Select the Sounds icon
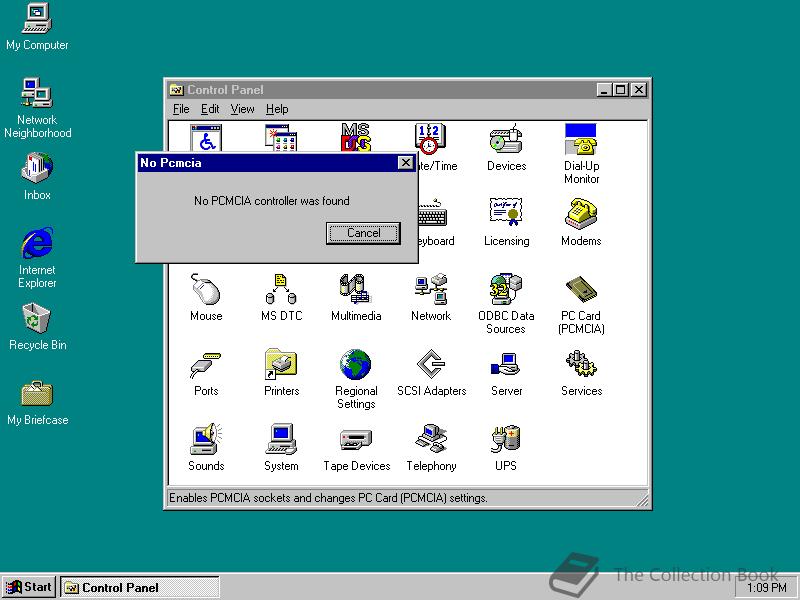Image resolution: width=800 pixels, height=600 pixels. 206,439
